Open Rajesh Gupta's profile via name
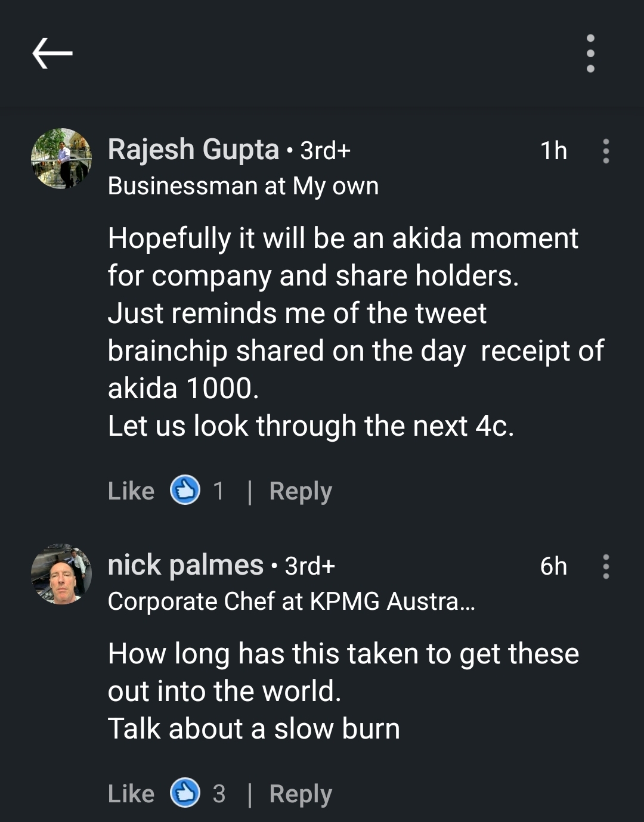644x822 pixels. (x=193, y=150)
